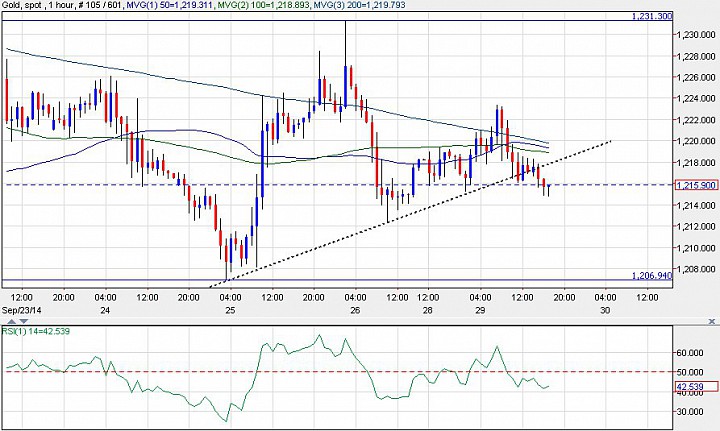720x431 pixels.
Task: Click the Sep/23/14 date label
Action: [21, 310]
